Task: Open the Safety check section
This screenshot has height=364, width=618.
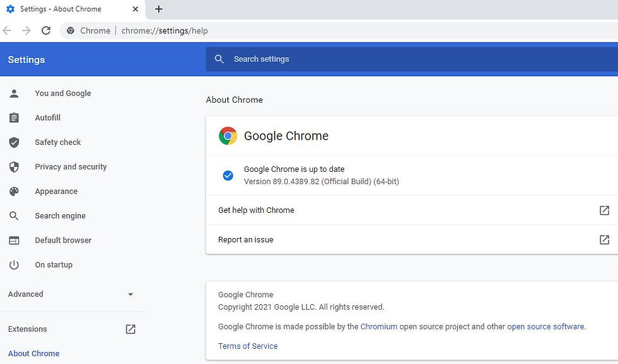Action: (x=58, y=142)
